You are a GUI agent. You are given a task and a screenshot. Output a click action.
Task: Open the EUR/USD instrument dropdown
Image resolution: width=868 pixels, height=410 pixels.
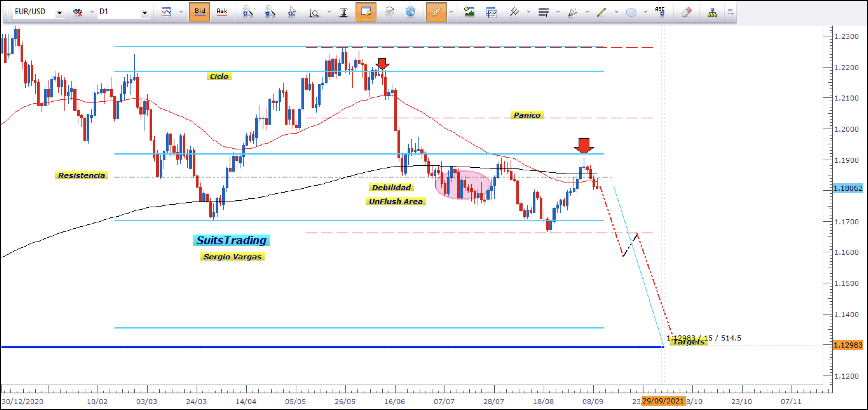[59, 12]
